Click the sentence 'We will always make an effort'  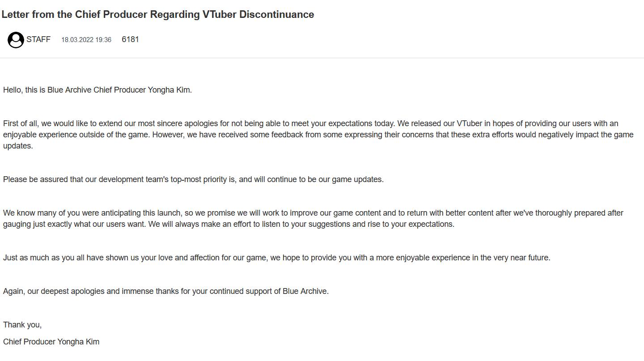pyautogui.click(x=301, y=224)
